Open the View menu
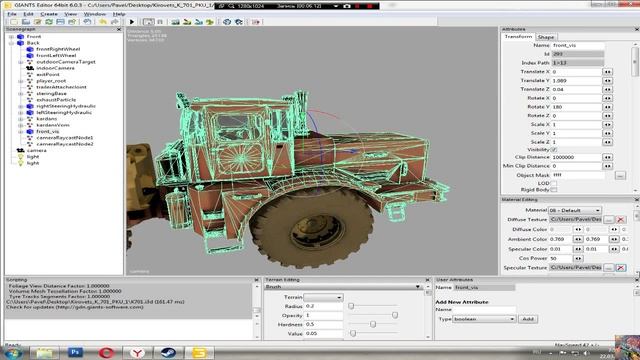The width and height of the screenshot is (640, 360). coord(70,14)
